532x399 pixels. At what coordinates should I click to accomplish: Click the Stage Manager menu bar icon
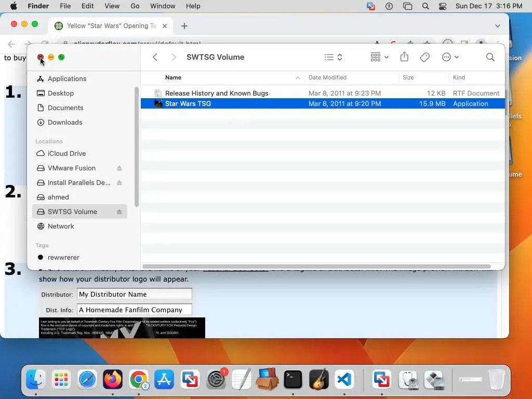pos(407,6)
